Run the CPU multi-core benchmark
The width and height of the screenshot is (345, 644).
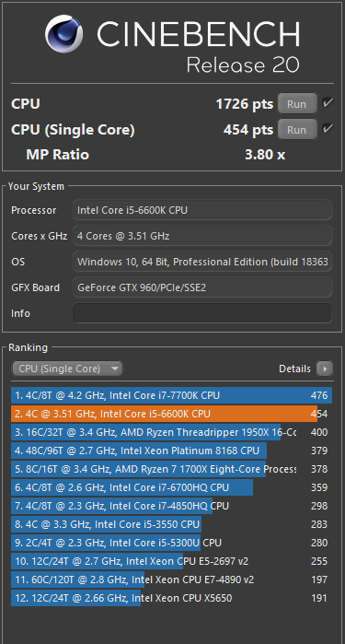[297, 104]
